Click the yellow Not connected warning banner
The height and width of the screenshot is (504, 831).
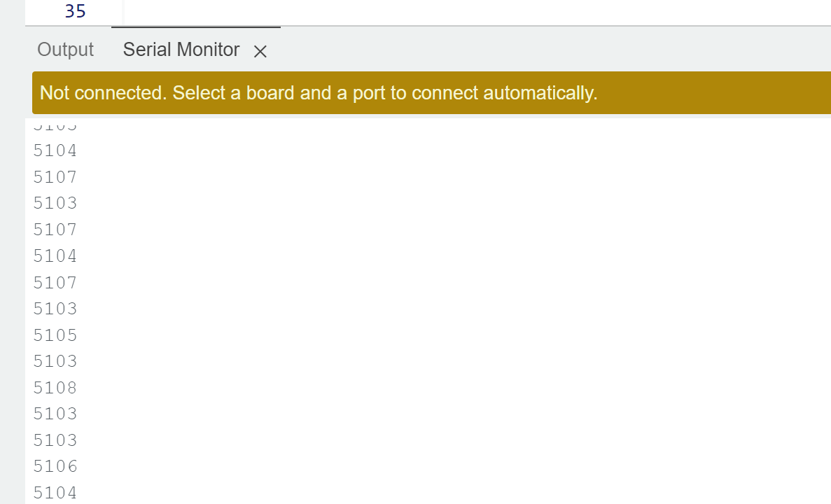point(431,92)
